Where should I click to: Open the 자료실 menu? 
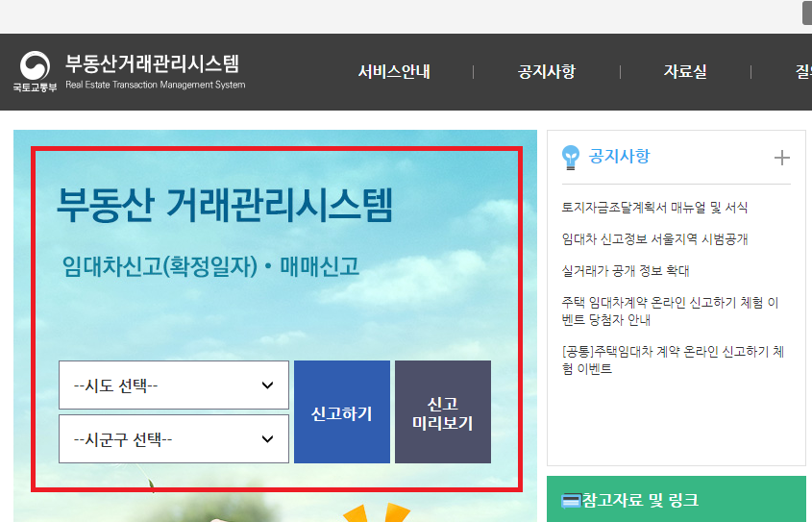coord(685,71)
